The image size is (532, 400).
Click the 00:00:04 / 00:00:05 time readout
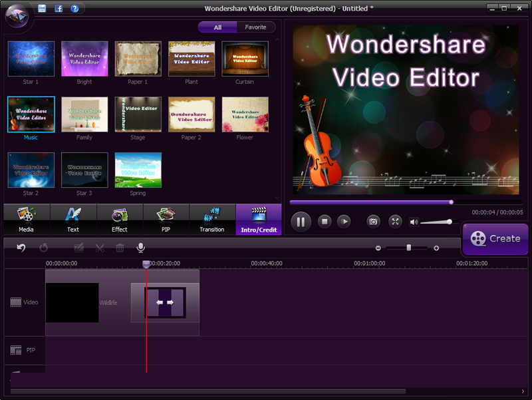click(x=497, y=212)
